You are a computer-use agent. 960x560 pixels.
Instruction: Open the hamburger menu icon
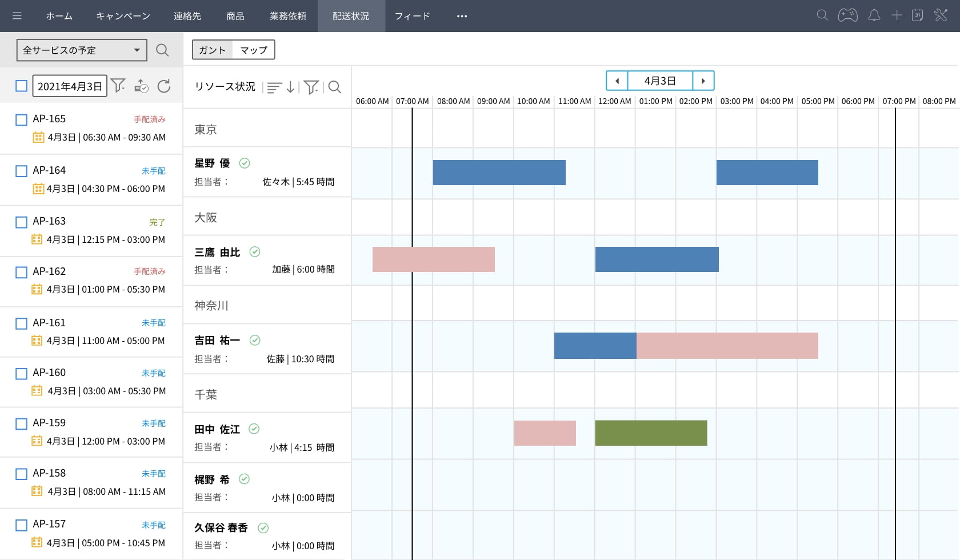click(17, 16)
